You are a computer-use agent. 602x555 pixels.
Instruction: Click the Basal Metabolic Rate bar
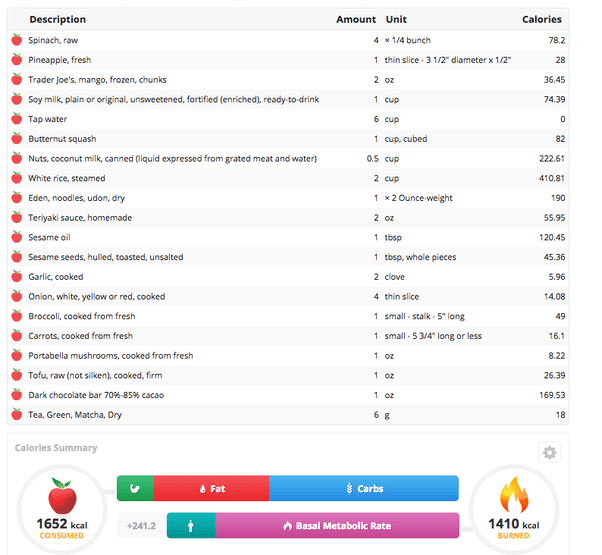click(337, 525)
